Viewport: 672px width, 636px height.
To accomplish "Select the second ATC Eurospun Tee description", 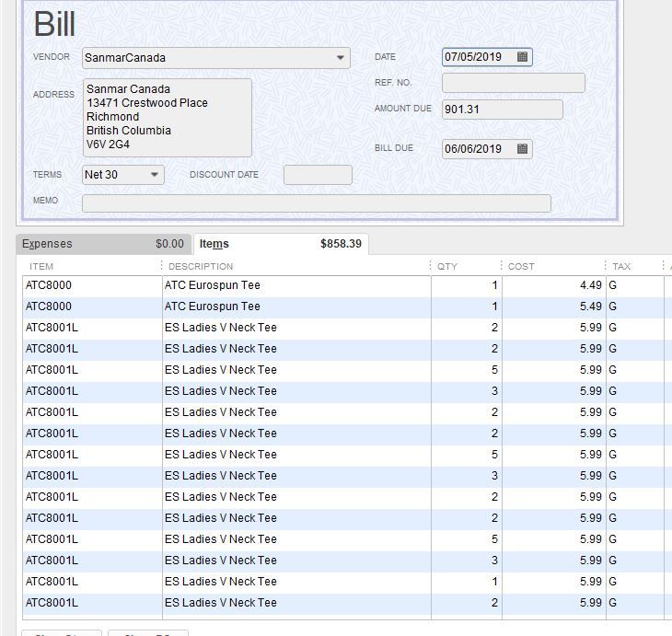I will point(296,306).
